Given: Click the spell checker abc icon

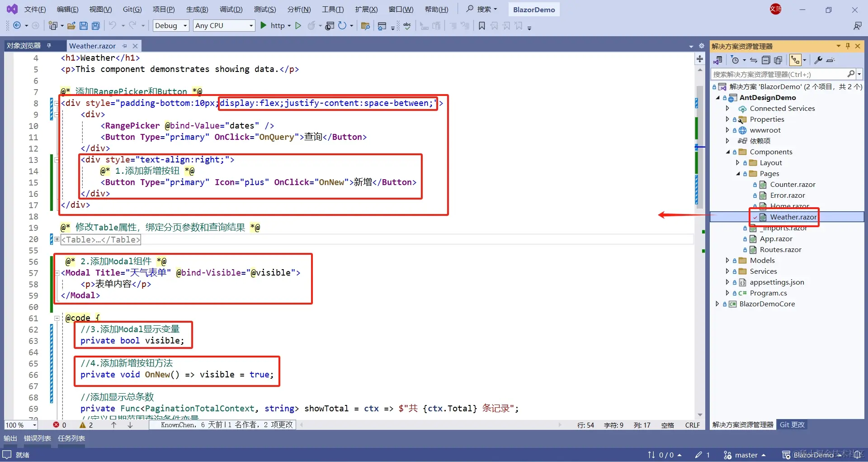Looking at the screenshot, I should (x=407, y=26).
